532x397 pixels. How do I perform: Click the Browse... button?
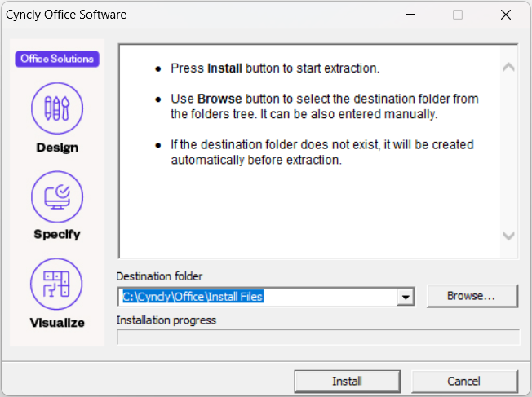tap(472, 296)
